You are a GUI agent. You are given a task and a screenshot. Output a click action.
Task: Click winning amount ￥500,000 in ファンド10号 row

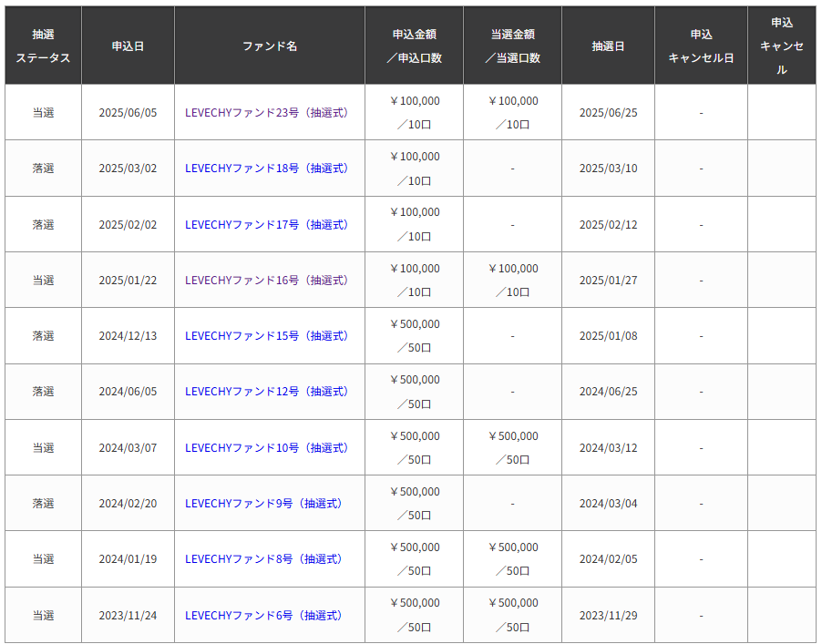tap(513, 436)
